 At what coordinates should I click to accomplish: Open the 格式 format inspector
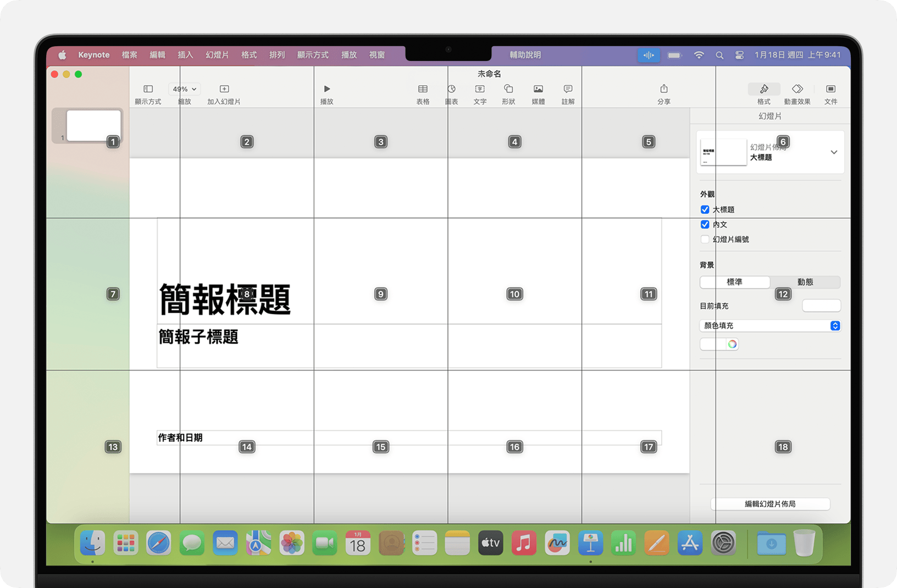tap(764, 89)
